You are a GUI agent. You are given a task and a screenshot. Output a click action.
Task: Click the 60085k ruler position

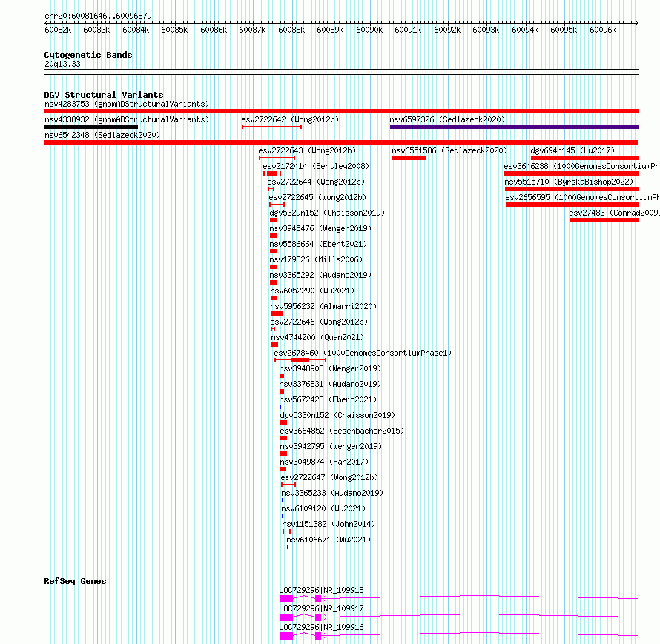[174, 30]
